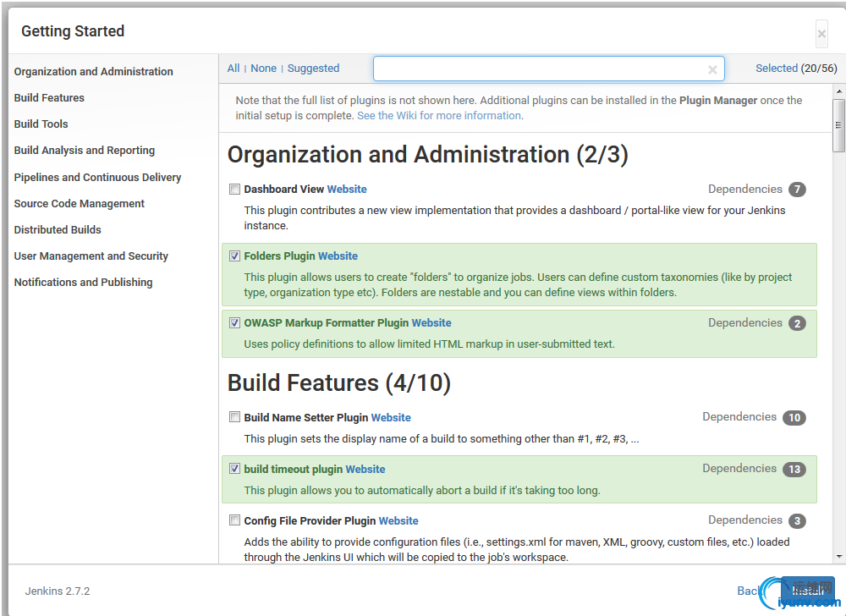The image size is (846, 616).
Task: Select Source Code Management category
Action: click(80, 204)
